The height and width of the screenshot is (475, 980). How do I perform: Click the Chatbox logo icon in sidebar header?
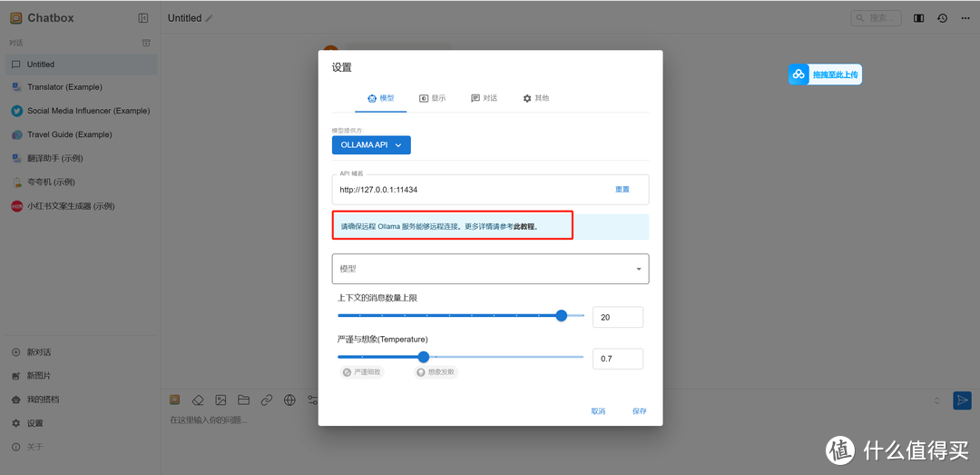pyautogui.click(x=16, y=18)
